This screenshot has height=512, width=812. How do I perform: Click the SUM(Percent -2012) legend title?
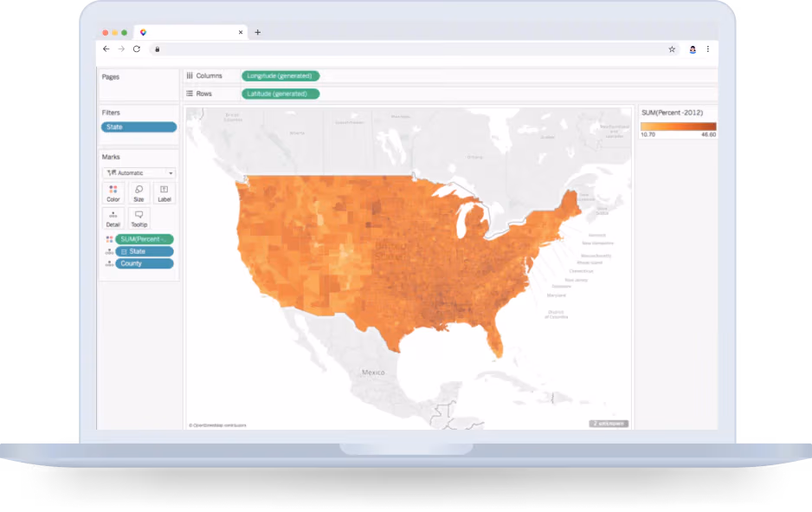click(x=672, y=113)
